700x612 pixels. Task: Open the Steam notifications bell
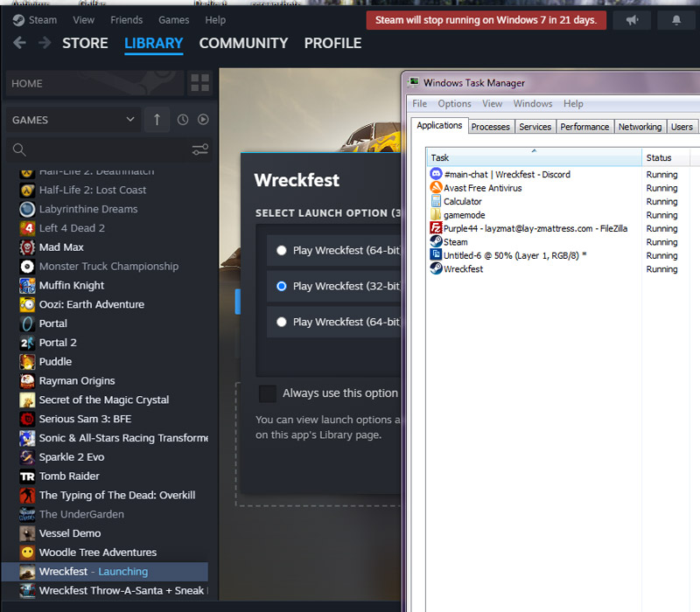676,20
